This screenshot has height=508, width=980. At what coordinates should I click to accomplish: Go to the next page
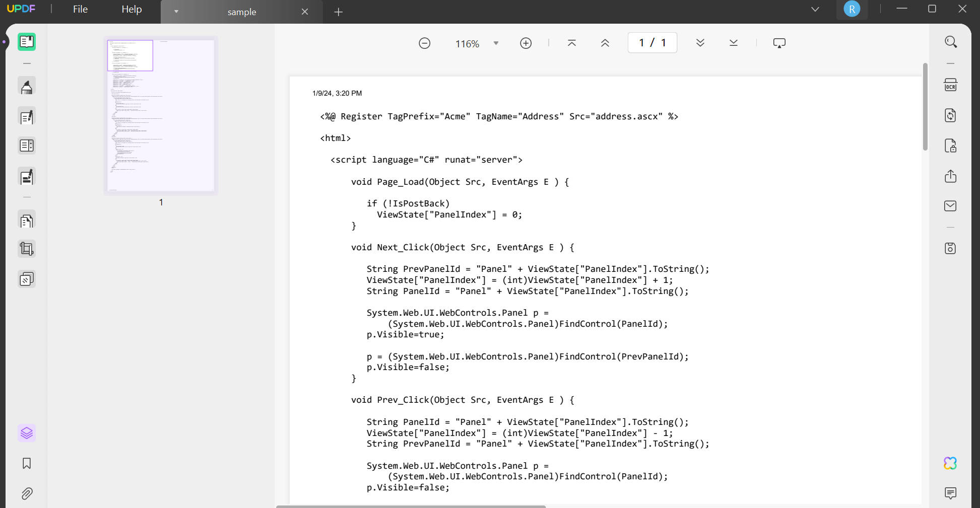(x=700, y=43)
